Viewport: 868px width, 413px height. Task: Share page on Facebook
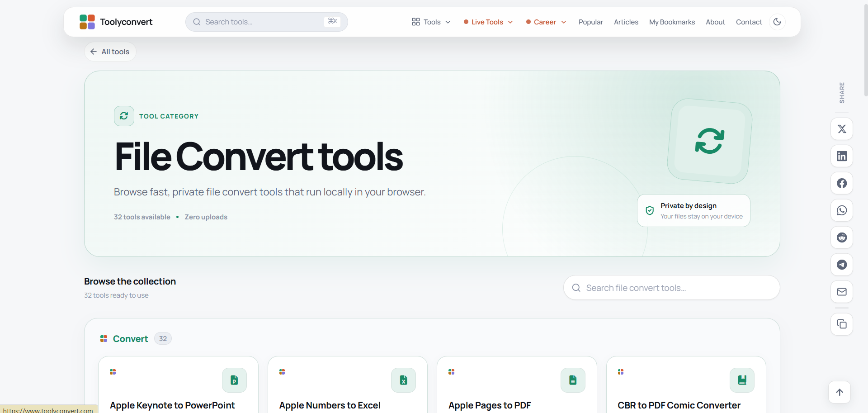[x=842, y=183]
